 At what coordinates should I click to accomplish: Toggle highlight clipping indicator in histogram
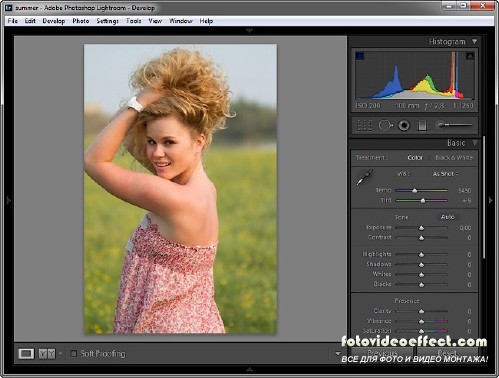point(470,56)
